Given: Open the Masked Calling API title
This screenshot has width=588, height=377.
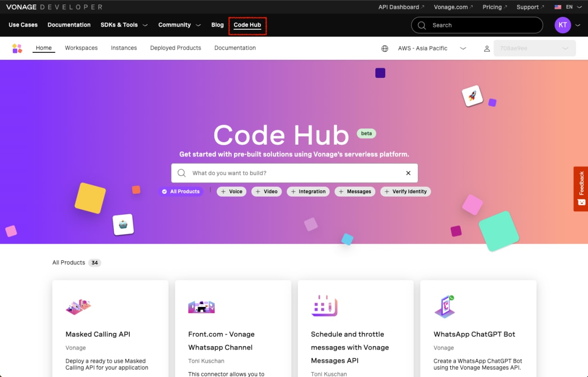Looking at the screenshot, I should 98,334.
